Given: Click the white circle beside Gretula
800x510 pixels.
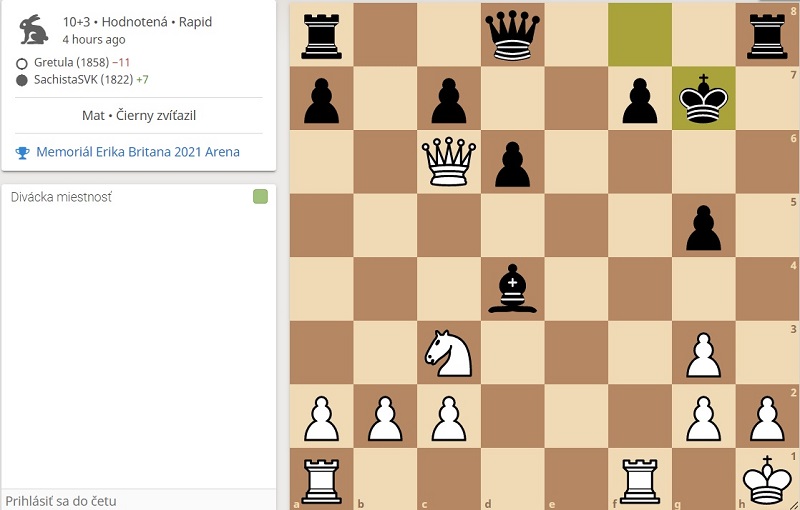Looking at the screenshot, I should pos(21,64).
